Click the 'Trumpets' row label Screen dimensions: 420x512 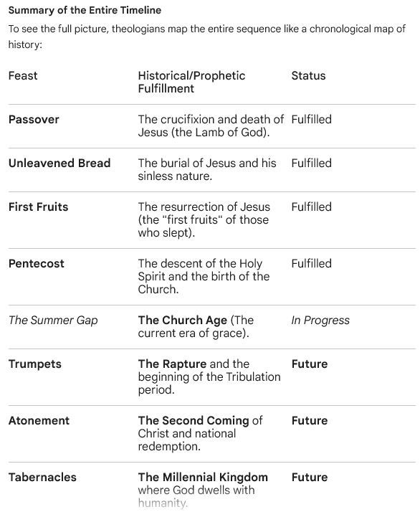[35, 364]
